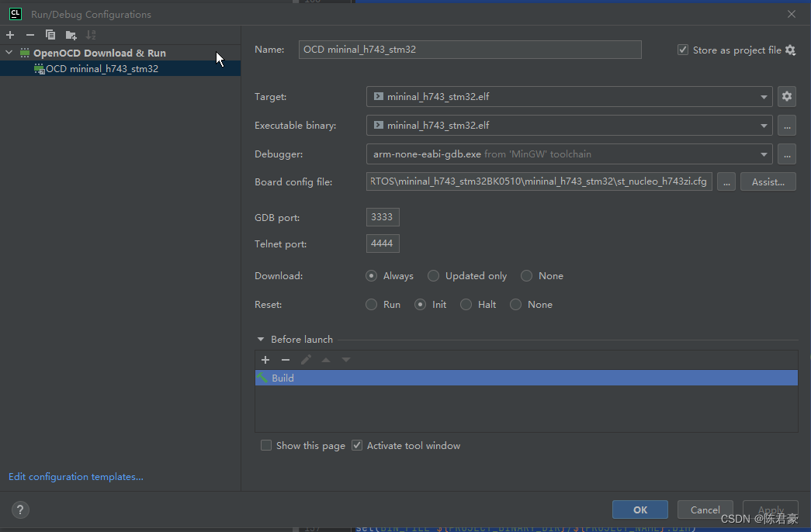811x532 pixels.
Task: Click the Apply button
Action: 770,510
